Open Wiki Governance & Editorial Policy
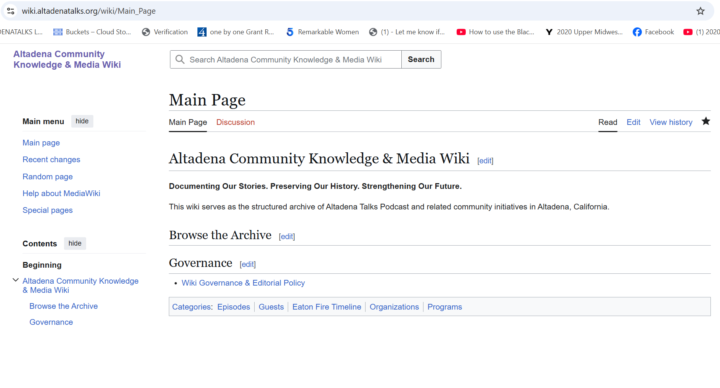Viewport: 720px width, 388px height. click(243, 283)
